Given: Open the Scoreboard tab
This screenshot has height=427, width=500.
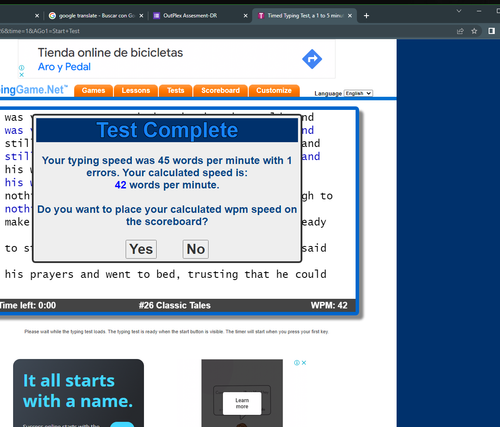Looking at the screenshot, I should click(x=220, y=91).
